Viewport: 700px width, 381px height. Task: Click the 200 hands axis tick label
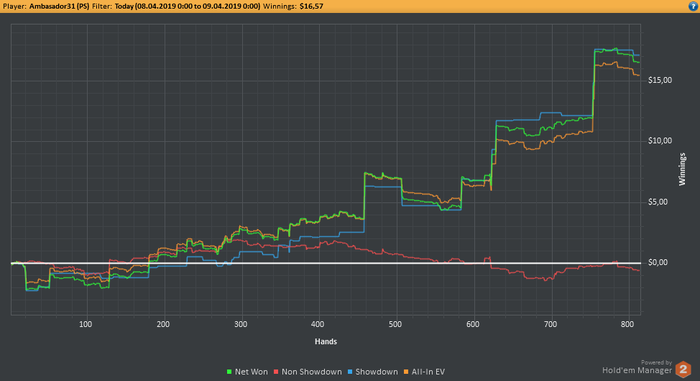tap(163, 324)
